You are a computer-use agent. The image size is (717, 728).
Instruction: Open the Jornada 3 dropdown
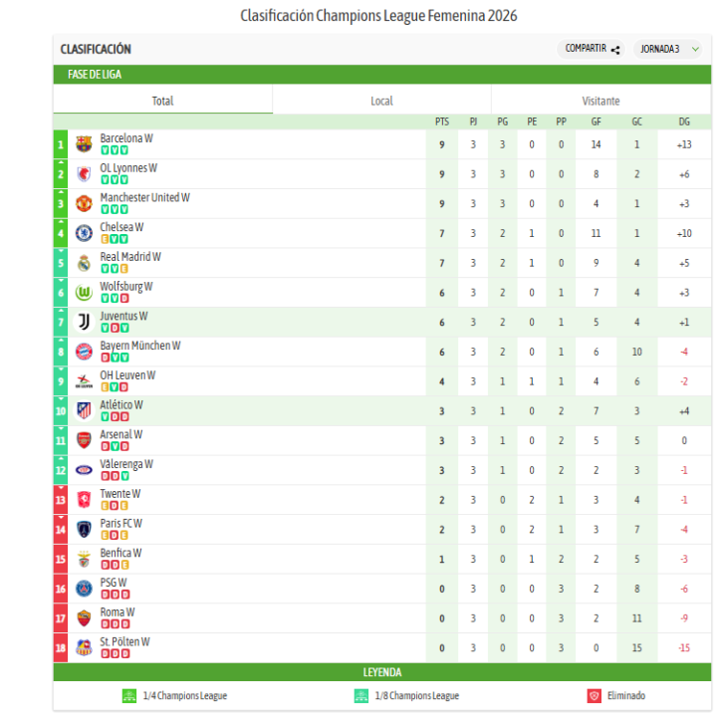tap(667, 49)
